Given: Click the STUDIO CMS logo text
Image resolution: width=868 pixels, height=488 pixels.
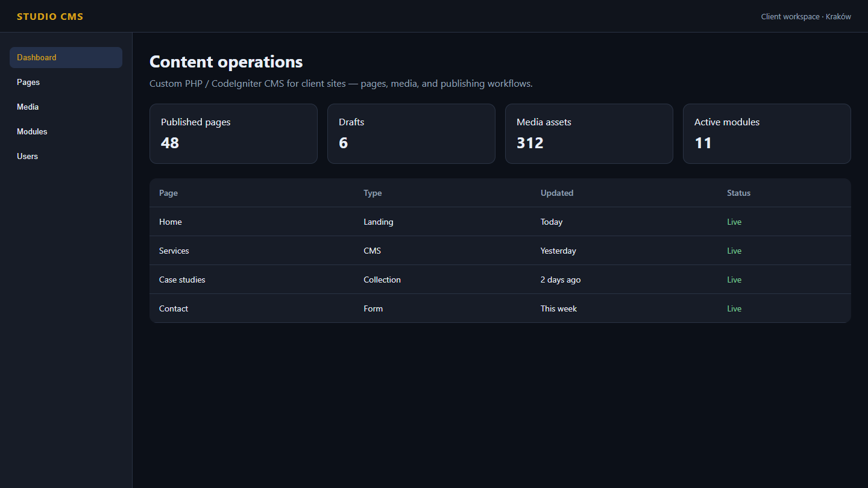Looking at the screenshot, I should pyautogui.click(x=50, y=17).
